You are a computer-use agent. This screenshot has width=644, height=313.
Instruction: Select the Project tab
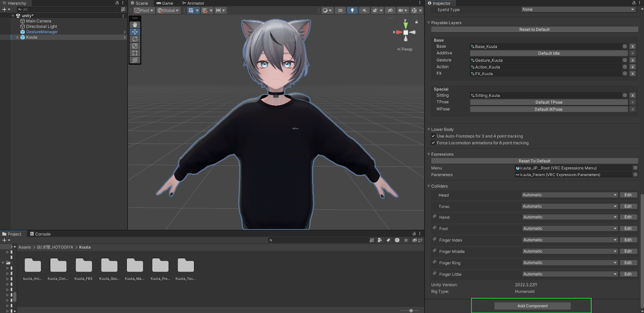click(x=12, y=234)
